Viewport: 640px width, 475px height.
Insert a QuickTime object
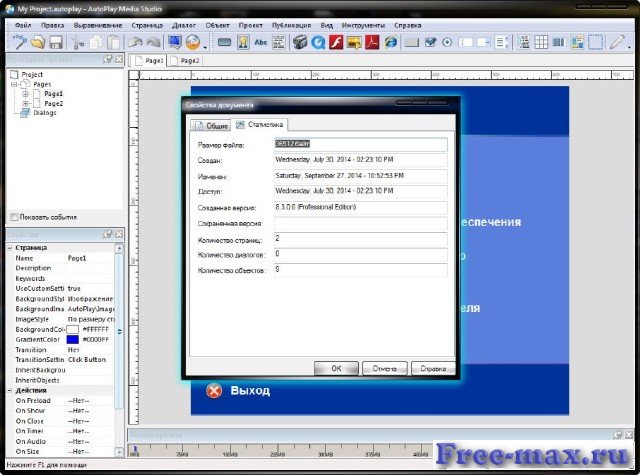318,42
